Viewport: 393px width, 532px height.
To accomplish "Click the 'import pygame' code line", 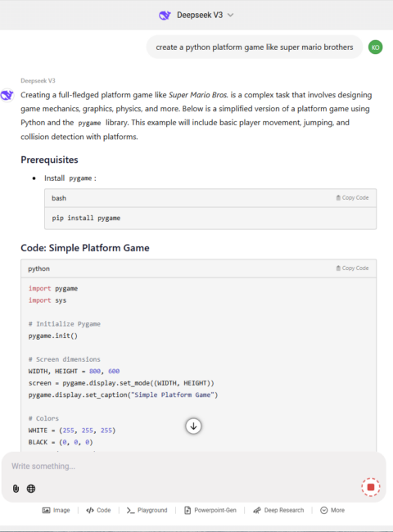I will [x=53, y=288].
